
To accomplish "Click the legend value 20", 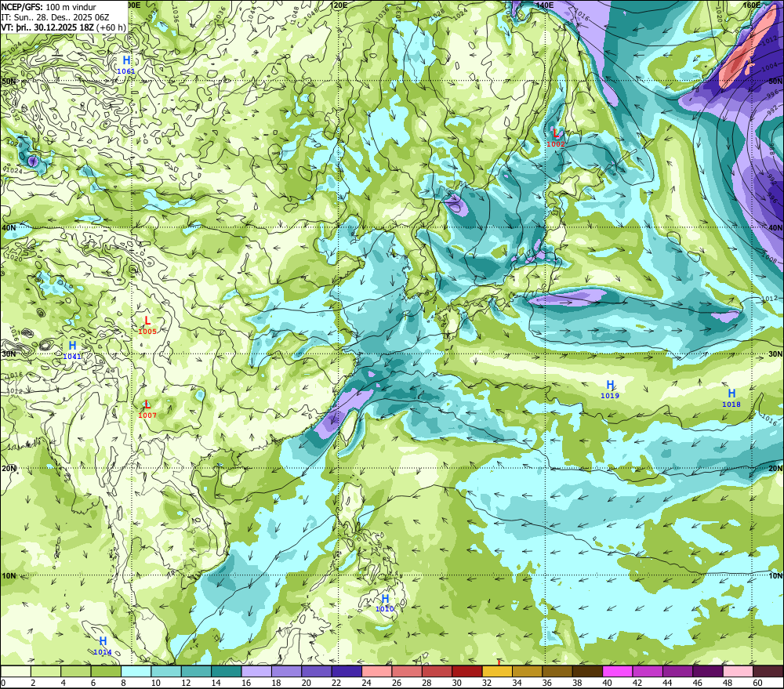I will point(307,683).
